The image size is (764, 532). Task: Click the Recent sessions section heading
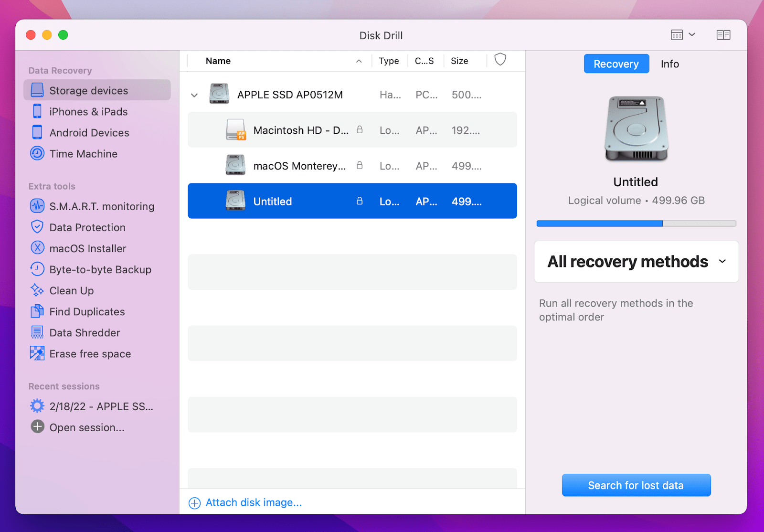(64, 386)
